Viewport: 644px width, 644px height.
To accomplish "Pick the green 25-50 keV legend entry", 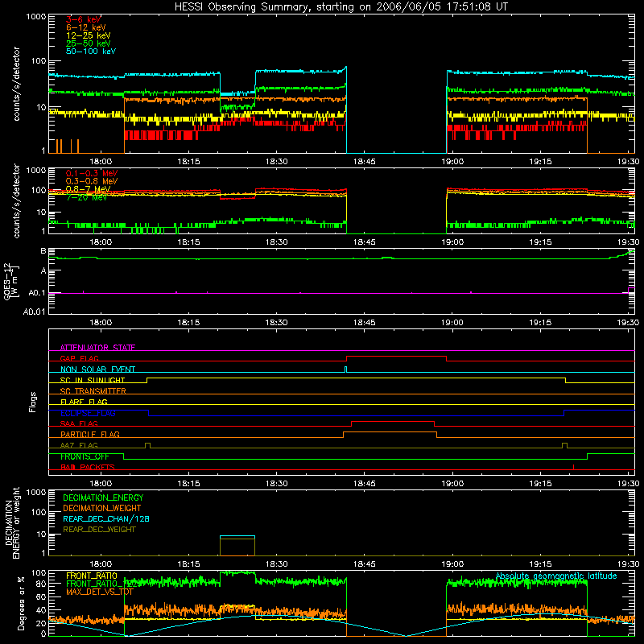I will (x=89, y=43).
